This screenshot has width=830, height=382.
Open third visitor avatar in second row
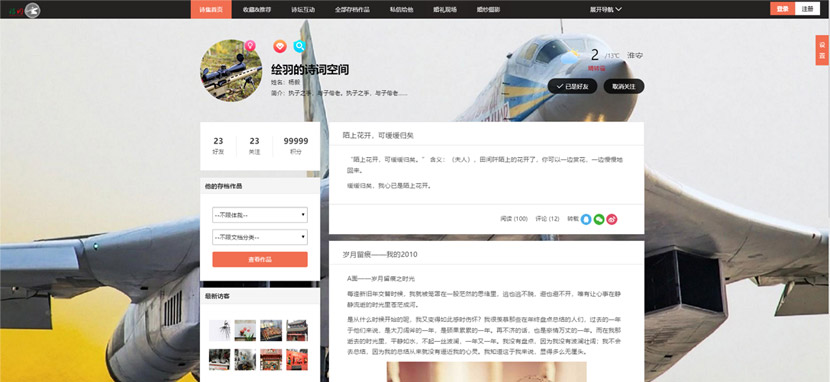pyautogui.click(x=271, y=359)
